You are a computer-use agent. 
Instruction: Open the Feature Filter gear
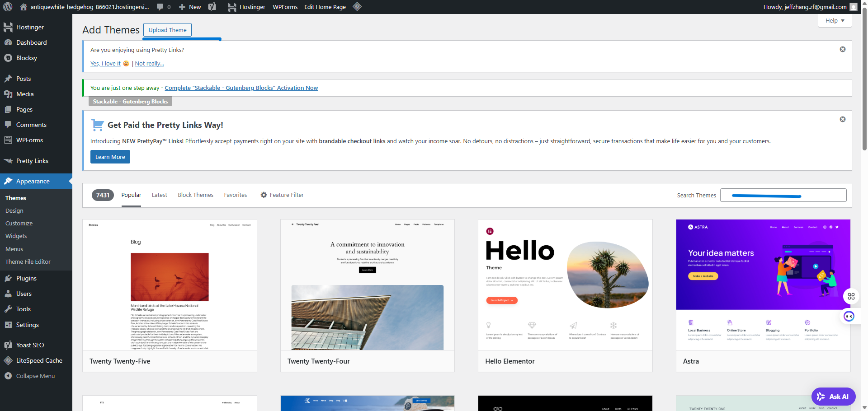tap(282, 195)
